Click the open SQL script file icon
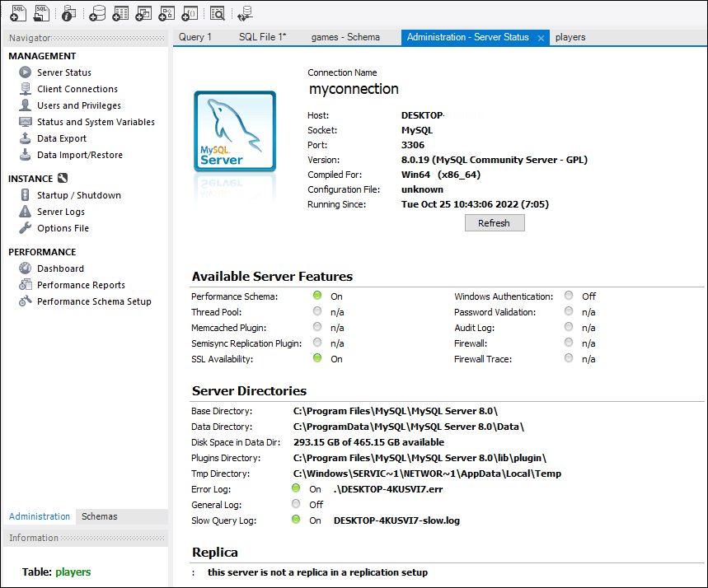This screenshot has height=588, width=708. (41, 12)
